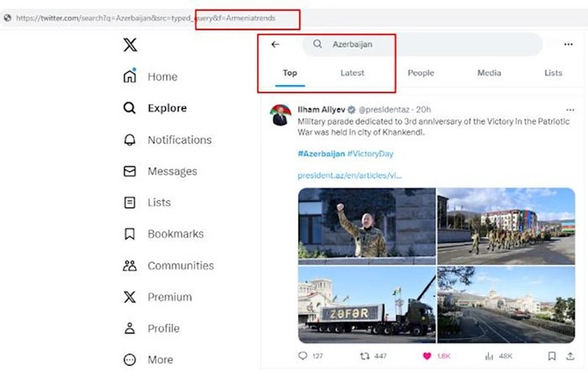Click the back arrow beside the search box
The width and height of the screenshot is (588, 387).
(276, 44)
